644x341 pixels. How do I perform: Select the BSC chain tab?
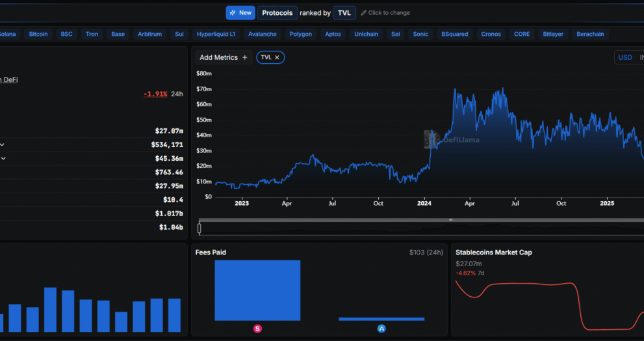point(66,34)
